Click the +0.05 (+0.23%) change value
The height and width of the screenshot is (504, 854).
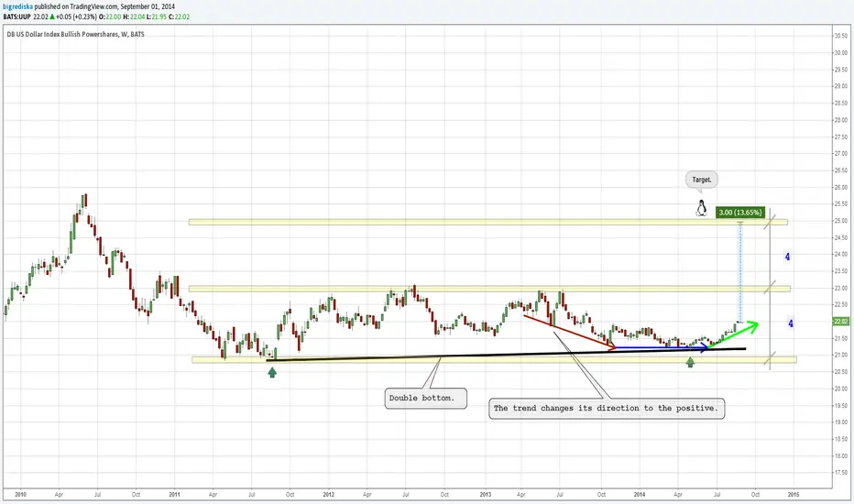click(x=76, y=16)
